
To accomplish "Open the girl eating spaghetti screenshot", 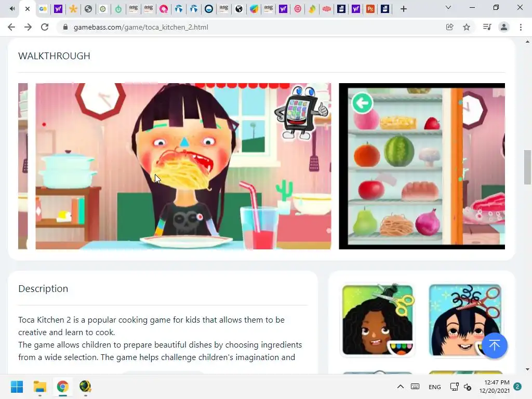I will 183,166.
